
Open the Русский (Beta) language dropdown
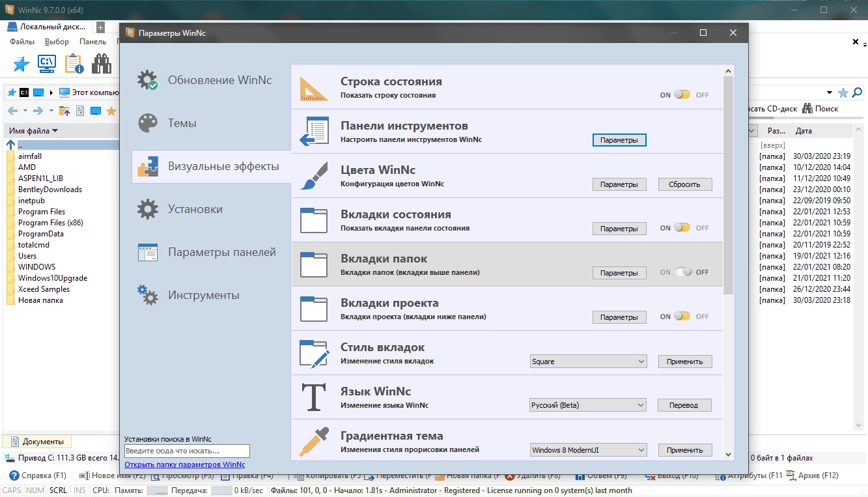pyautogui.click(x=588, y=405)
